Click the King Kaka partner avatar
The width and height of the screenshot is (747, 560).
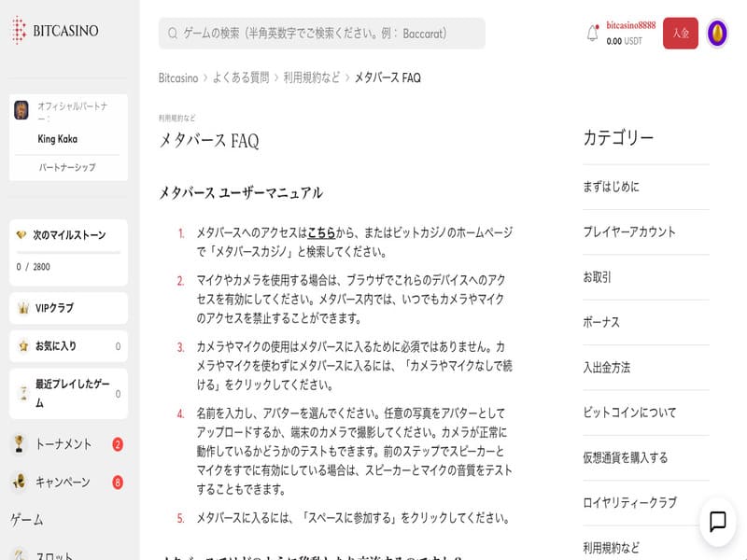pos(21,110)
